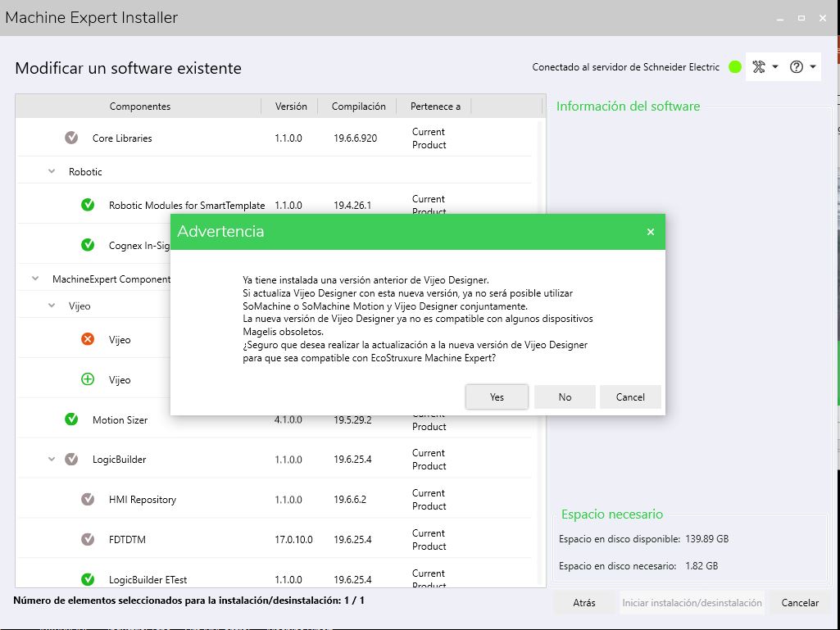Sort by Compilación column header

pos(358,106)
